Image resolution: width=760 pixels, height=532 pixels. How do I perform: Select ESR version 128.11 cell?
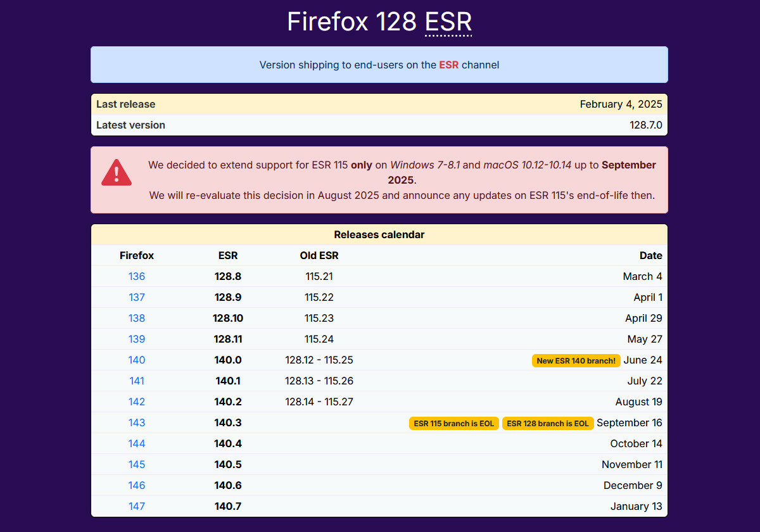coord(228,339)
